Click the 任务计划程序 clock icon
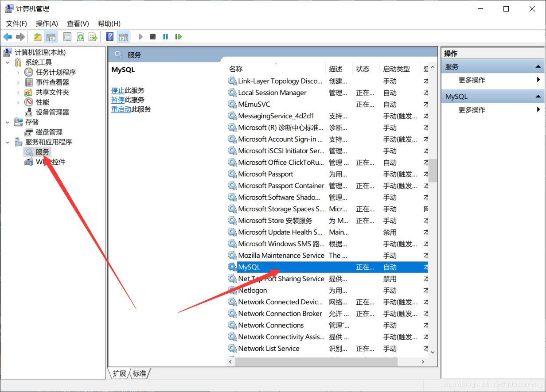The height and width of the screenshot is (392, 546). pos(29,72)
